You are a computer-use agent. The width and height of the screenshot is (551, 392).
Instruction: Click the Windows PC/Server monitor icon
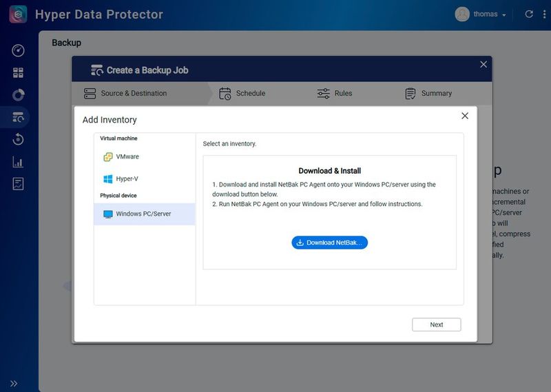coord(108,214)
